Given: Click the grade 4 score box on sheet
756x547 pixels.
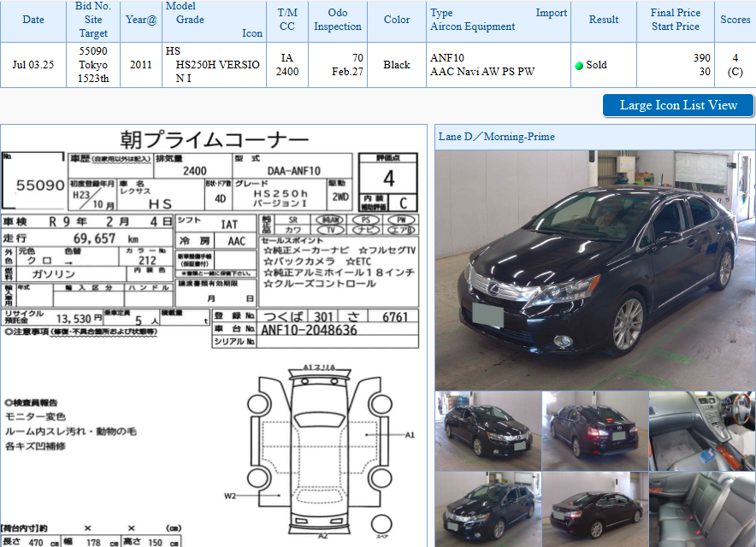Looking at the screenshot, I should click(x=388, y=179).
